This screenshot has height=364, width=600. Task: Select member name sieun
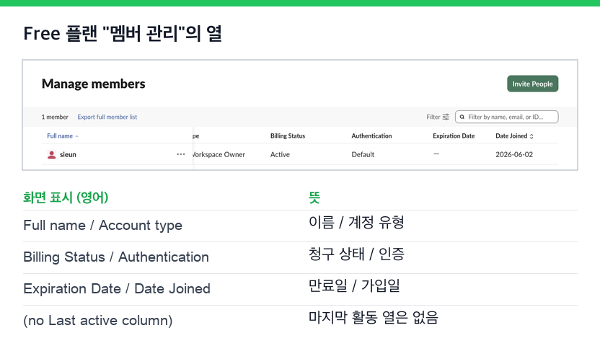click(68, 154)
